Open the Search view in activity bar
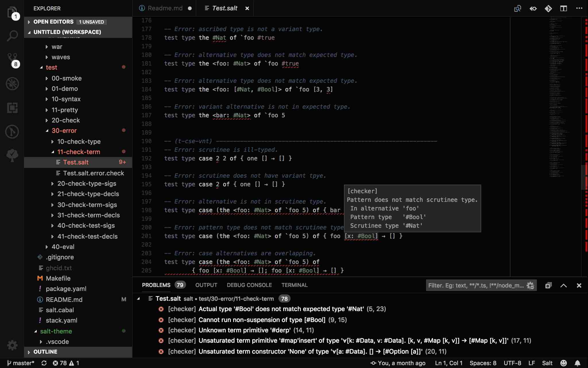The width and height of the screenshot is (588, 368). coord(12,36)
